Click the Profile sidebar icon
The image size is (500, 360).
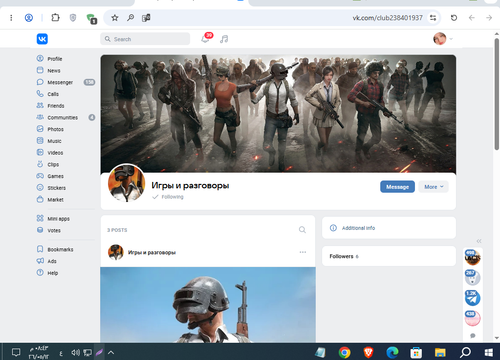40,59
